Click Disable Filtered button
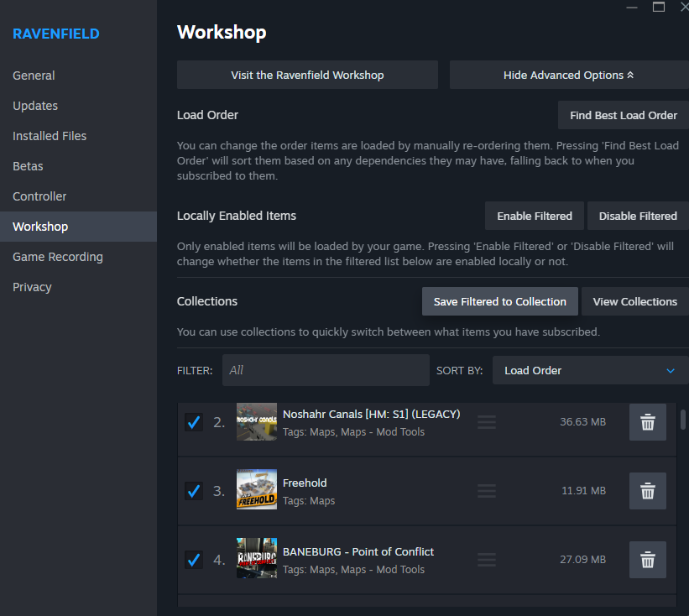689x616 pixels. [x=638, y=216]
